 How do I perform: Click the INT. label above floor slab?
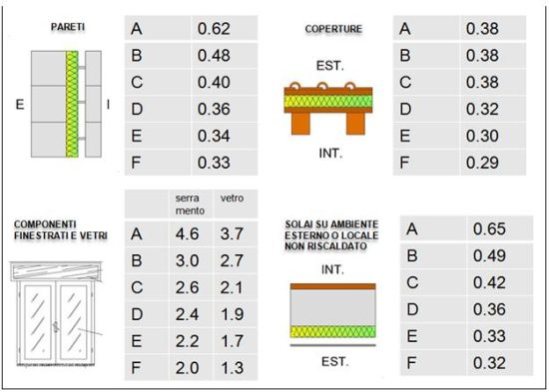point(332,269)
